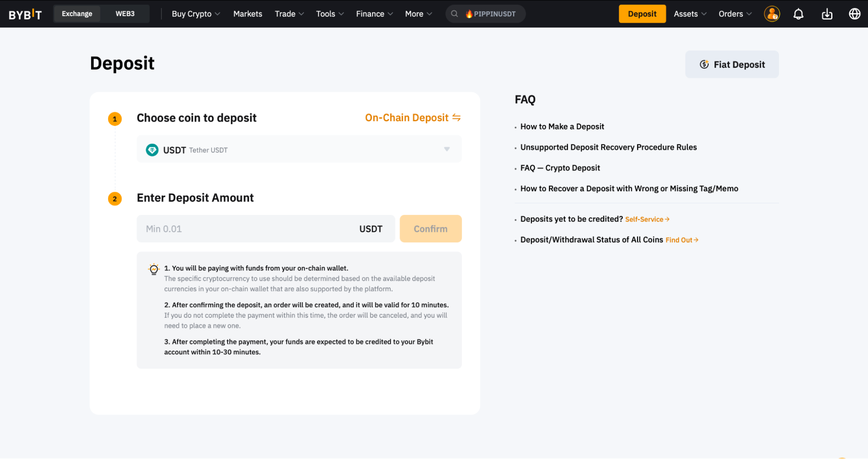Open the Assets dropdown
868x459 pixels.
(x=690, y=14)
